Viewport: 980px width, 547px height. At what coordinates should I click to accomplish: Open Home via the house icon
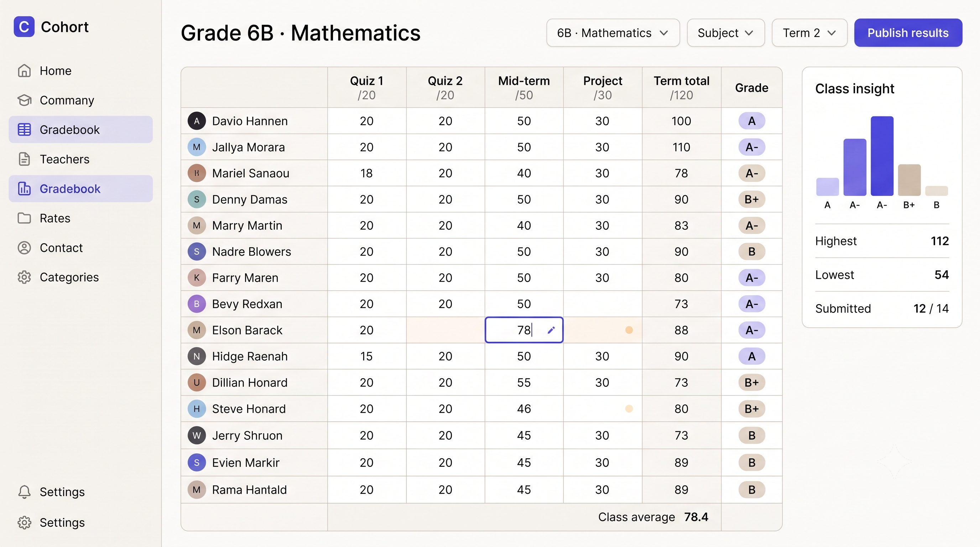(x=24, y=71)
